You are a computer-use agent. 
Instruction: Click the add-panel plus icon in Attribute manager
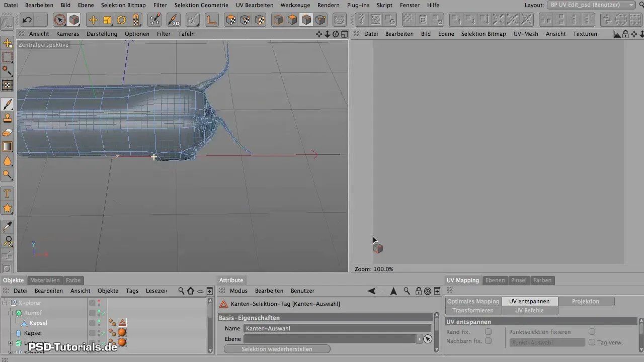point(437,291)
